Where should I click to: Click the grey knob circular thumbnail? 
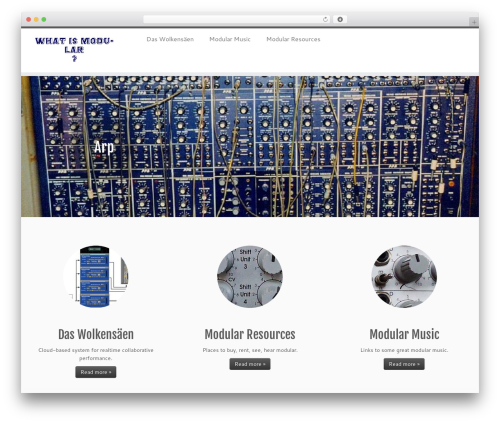404,276
